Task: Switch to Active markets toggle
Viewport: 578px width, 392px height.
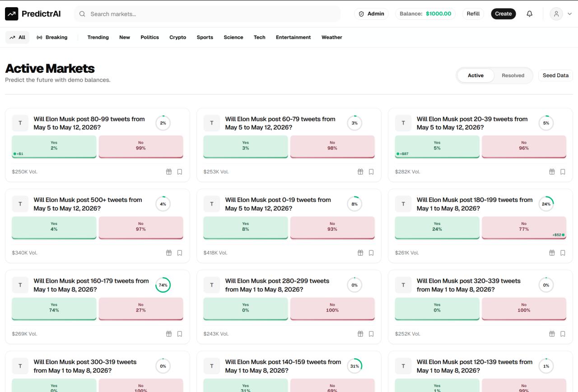Action: click(475, 75)
